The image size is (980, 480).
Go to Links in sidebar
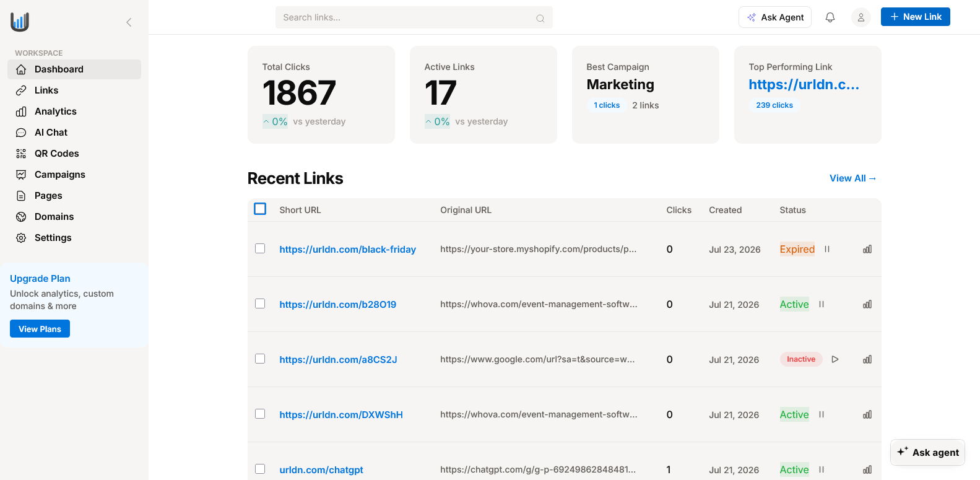click(x=74, y=90)
